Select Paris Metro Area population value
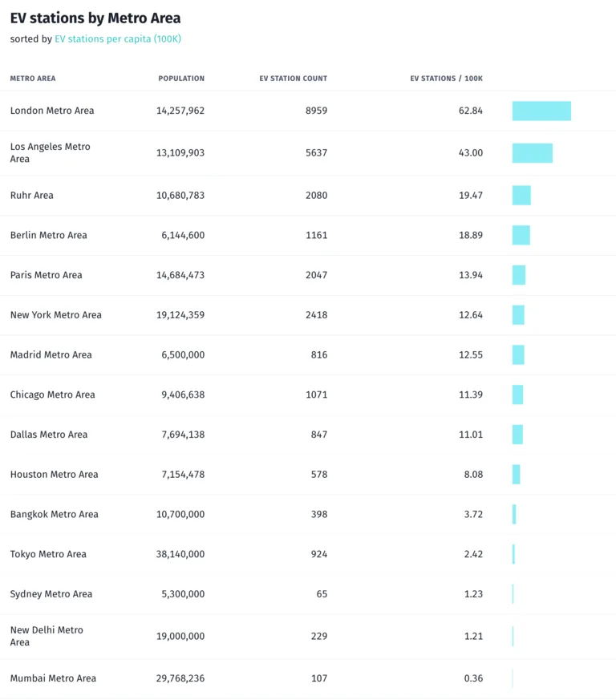This screenshot has height=700, width=616. [x=180, y=275]
